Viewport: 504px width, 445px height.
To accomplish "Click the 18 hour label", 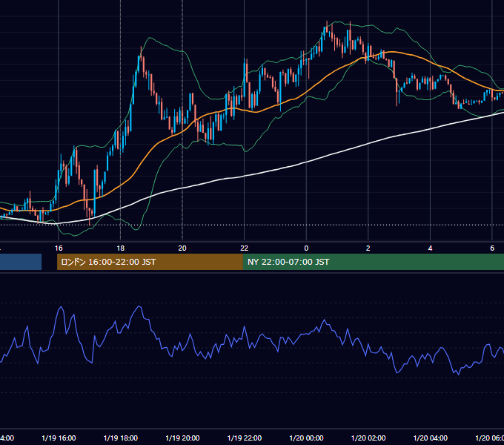I will [x=121, y=248].
